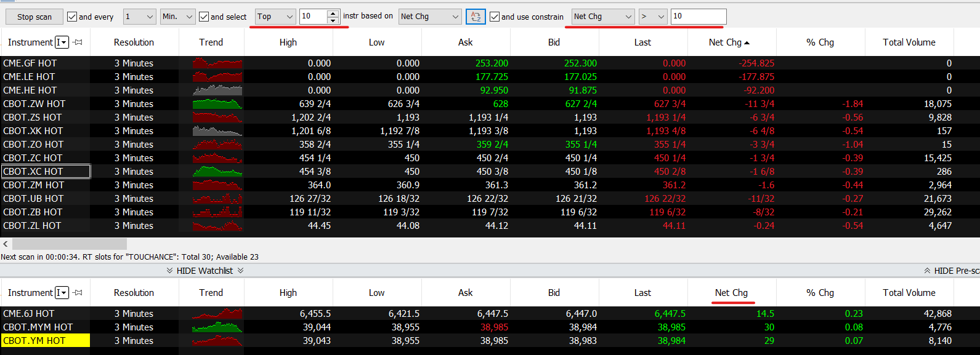980x355 pixels.
Task: Select the CBOT.ZS HOT instrument
Action: click(x=33, y=118)
